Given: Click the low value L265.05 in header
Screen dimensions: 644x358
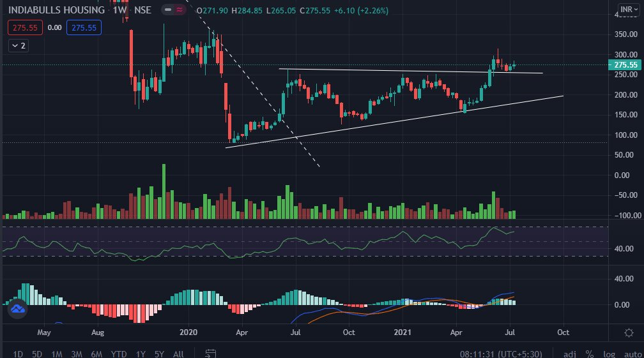Looking at the screenshot, I should [x=281, y=11].
